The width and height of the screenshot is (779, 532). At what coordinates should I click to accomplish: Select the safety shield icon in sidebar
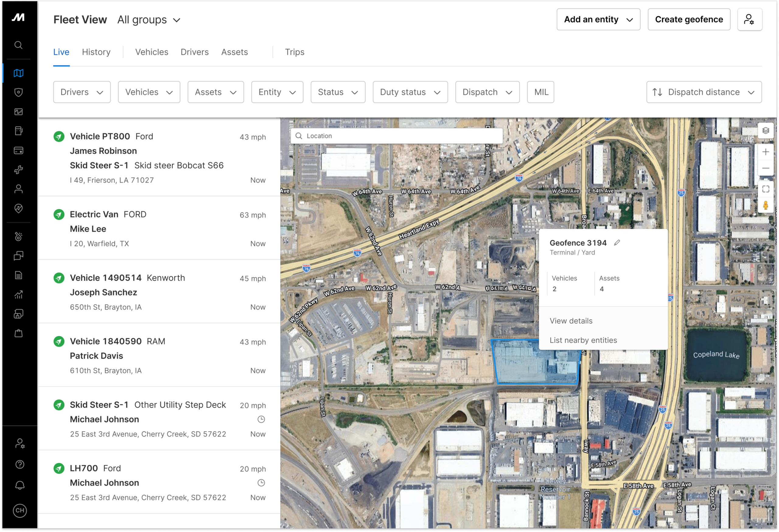pyautogui.click(x=19, y=92)
